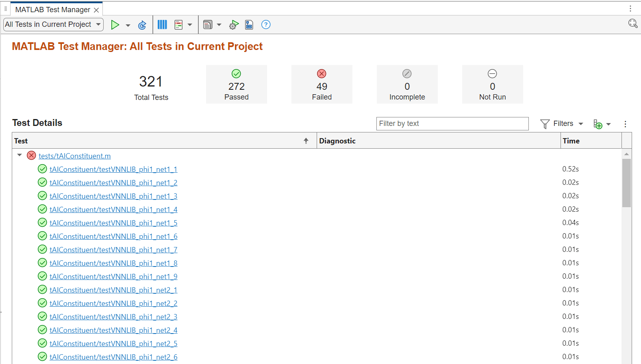
Task: Open the three-dot menu in Test Details header
Action: pos(625,124)
